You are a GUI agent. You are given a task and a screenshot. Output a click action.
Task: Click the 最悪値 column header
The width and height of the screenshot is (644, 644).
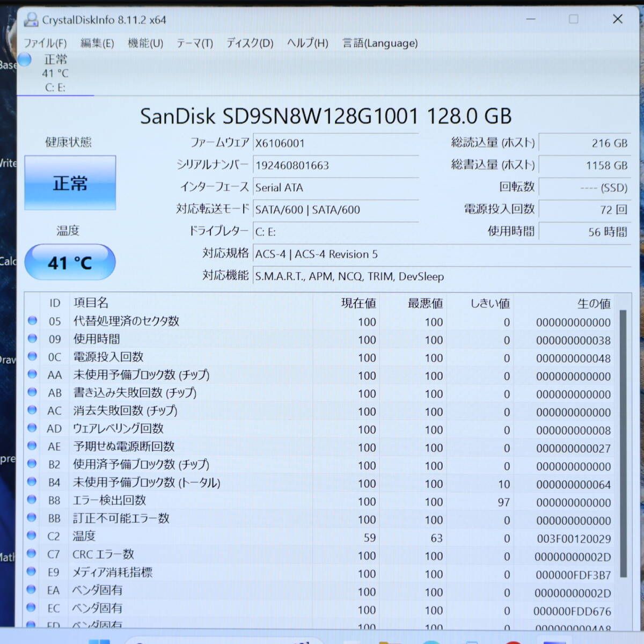pos(425,303)
